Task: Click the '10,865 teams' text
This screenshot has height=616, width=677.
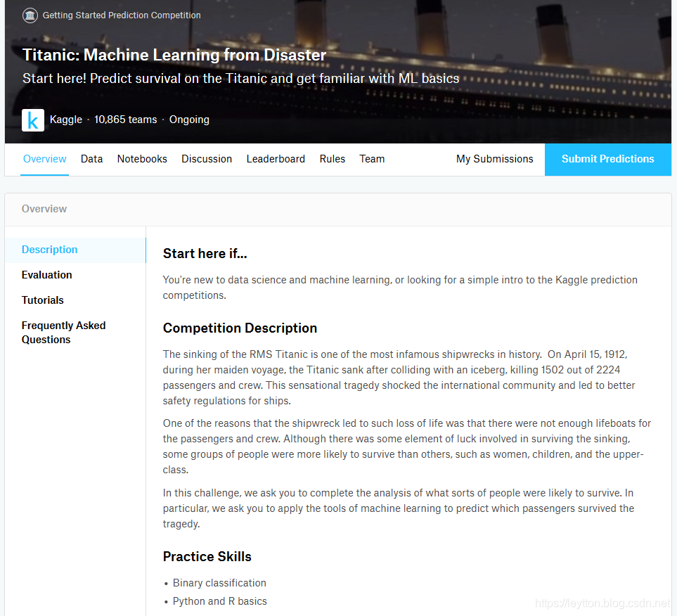Action: pyautogui.click(x=126, y=120)
